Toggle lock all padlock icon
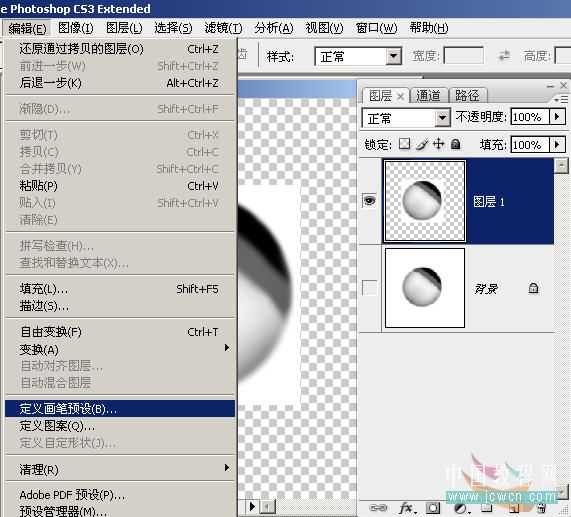The image size is (571, 517). (x=455, y=145)
